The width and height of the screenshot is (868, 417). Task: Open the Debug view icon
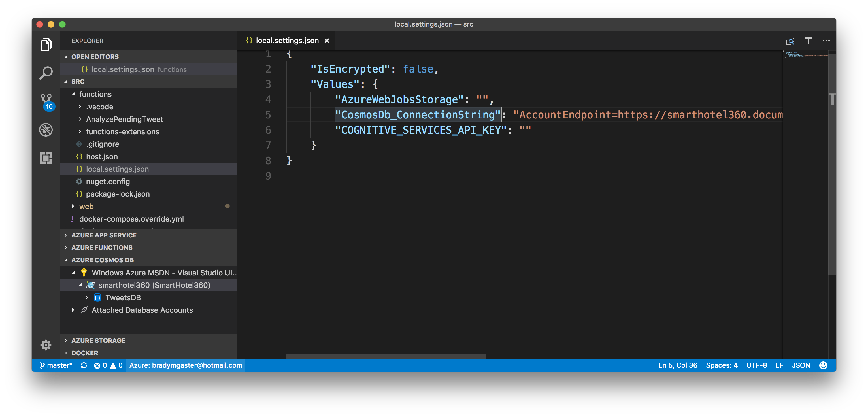click(46, 130)
